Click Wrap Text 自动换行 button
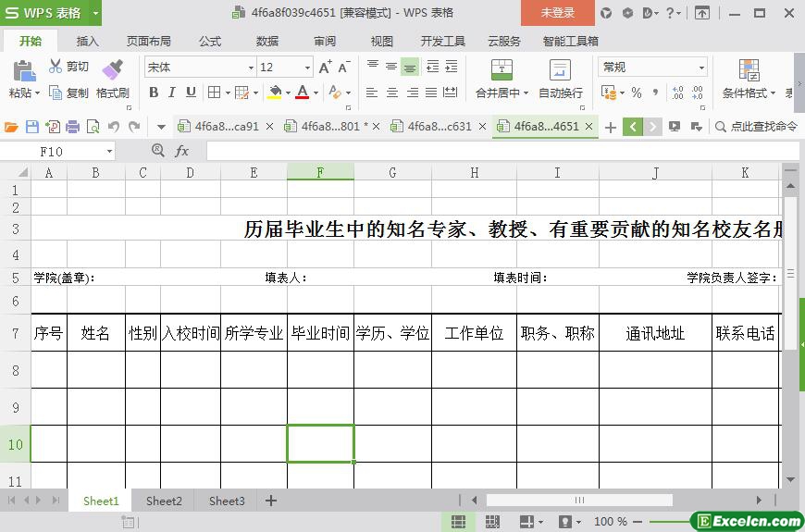805x532 pixels. [560, 79]
